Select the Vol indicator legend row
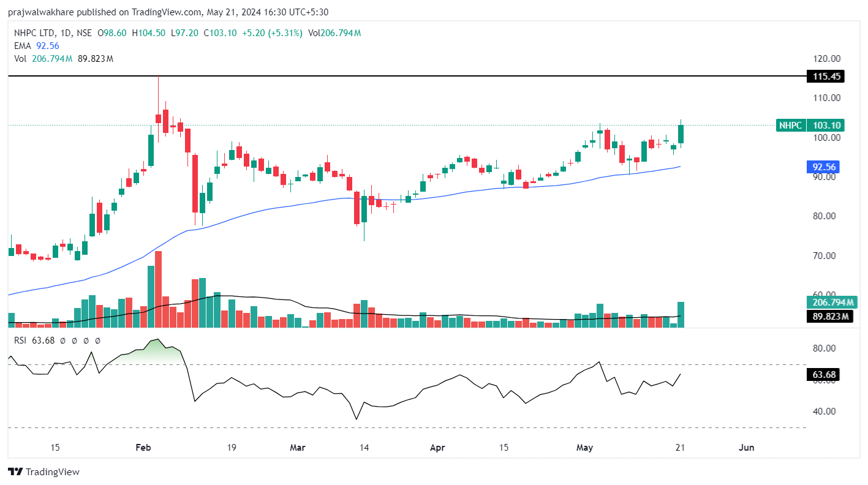Screen dimensions: 868x485 click(64, 59)
